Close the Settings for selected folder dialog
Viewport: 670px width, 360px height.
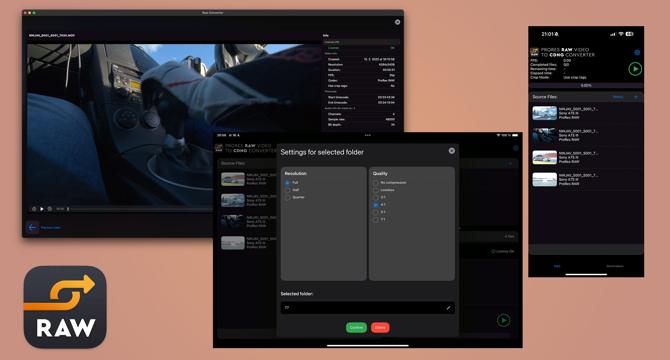point(452,151)
